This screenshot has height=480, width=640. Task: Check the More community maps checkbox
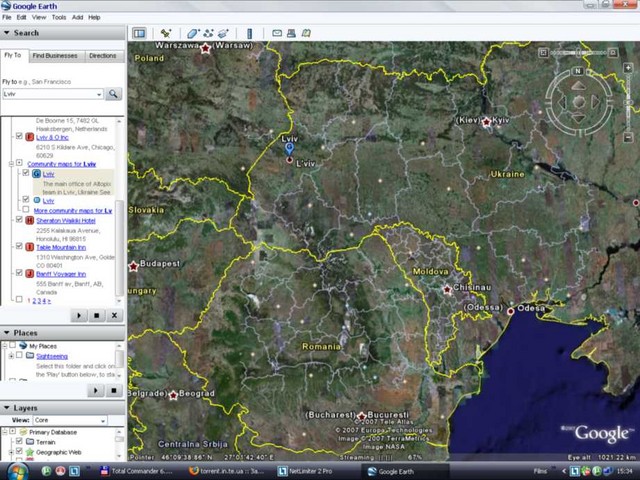[x=26, y=209]
